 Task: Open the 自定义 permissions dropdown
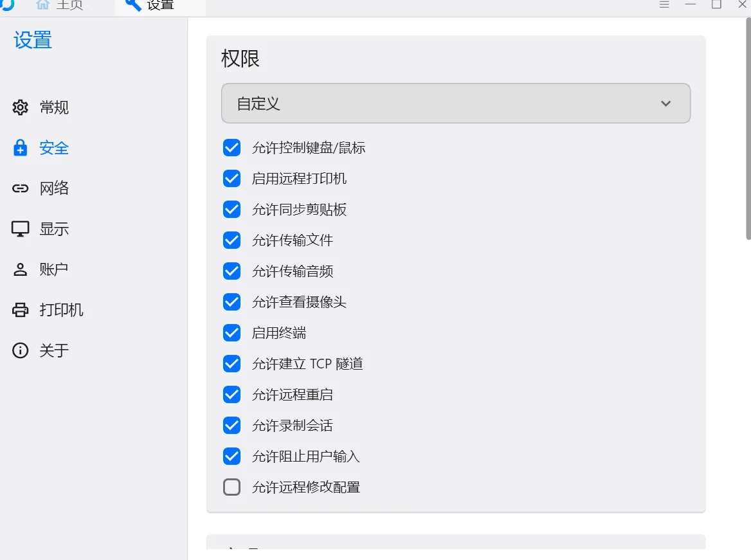click(x=455, y=104)
